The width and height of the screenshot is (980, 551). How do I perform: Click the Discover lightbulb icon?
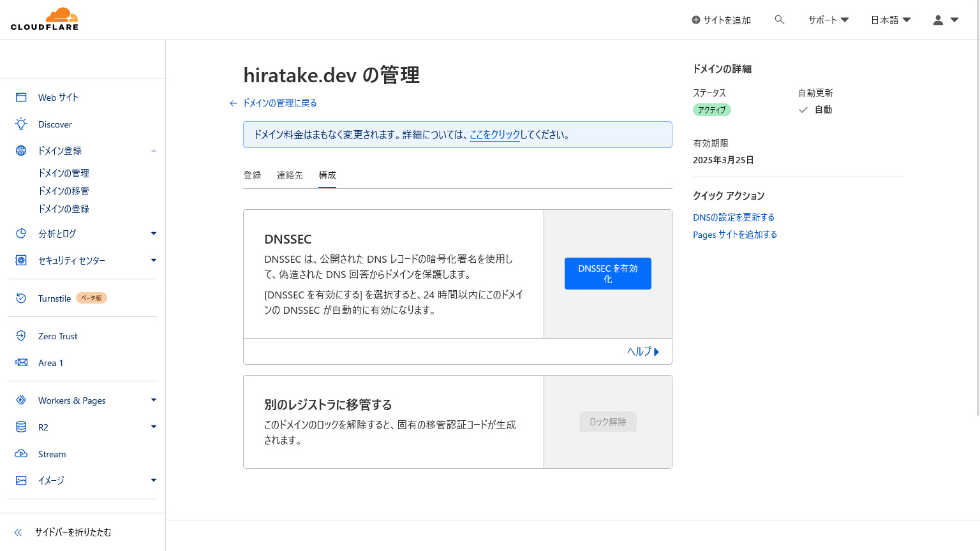[21, 124]
